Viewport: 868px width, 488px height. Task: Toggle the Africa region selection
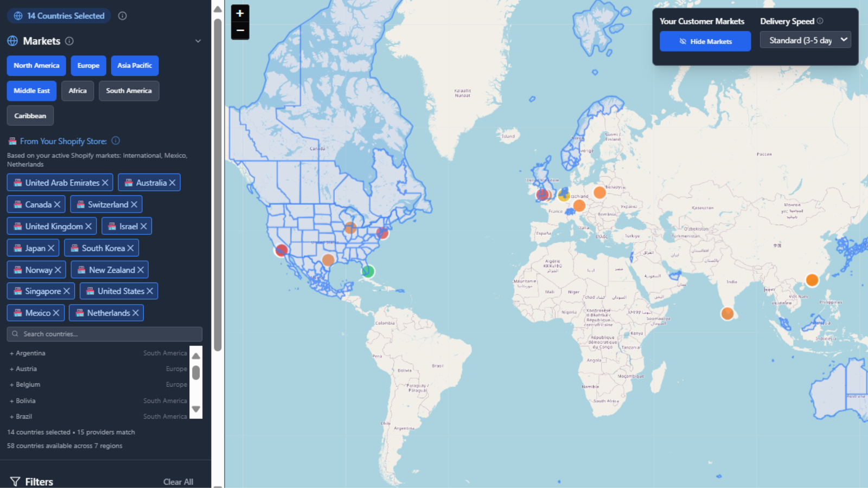pos(78,91)
